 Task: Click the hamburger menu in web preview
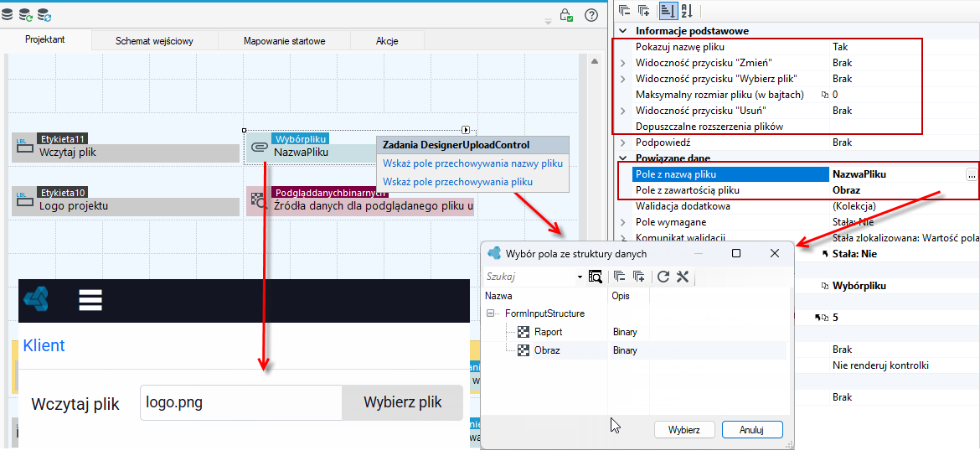(x=90, y=299)
